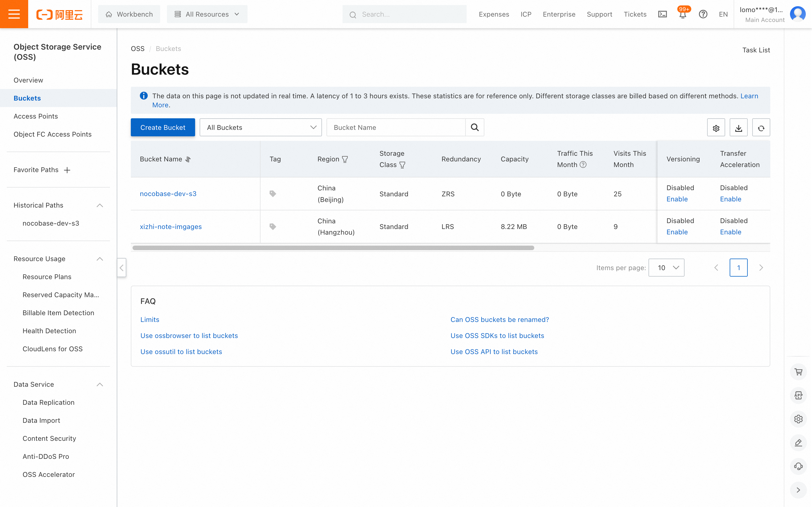Open the Overview sidebar item
Viewport: 812px width, 507px height.
[28, 80]
